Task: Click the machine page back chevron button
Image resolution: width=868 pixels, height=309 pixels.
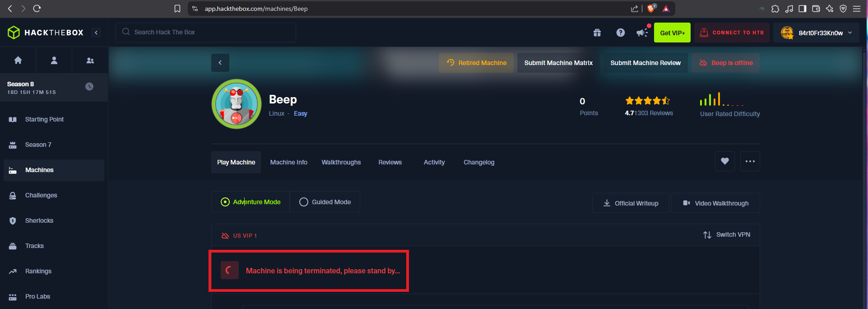Action: pyautogui.click(x=220, y=63)
